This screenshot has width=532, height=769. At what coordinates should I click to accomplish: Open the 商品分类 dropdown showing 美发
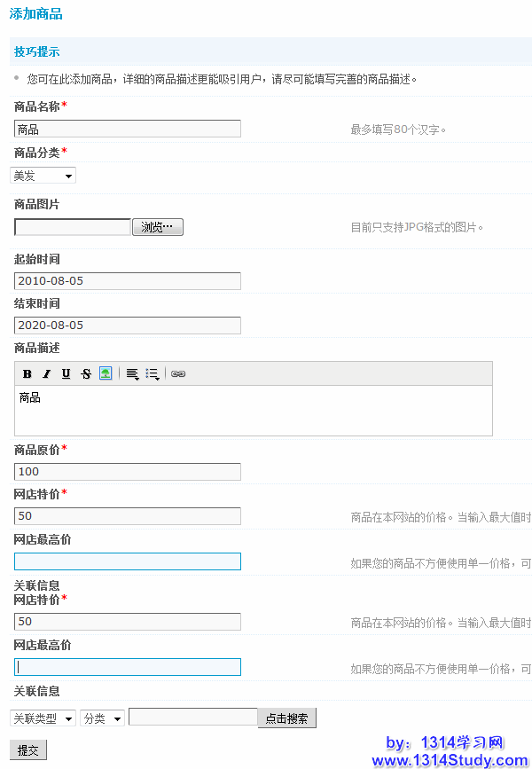43,176
